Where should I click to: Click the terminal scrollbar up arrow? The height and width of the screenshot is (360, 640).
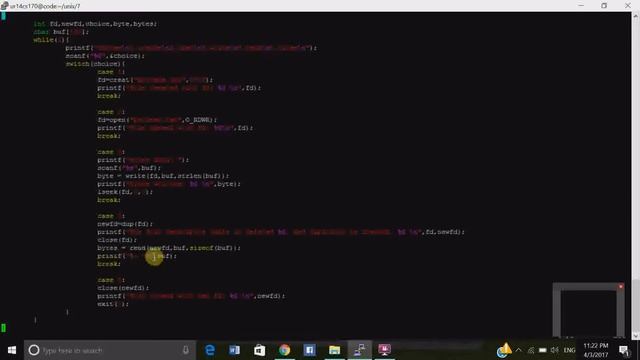(x=636, y=16)
